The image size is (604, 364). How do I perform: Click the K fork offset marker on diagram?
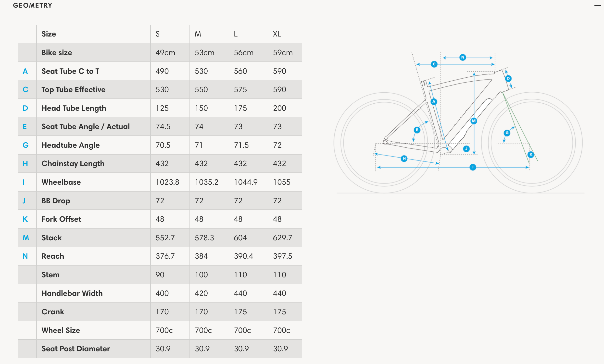pyautogui.click(x=531, y=154)
